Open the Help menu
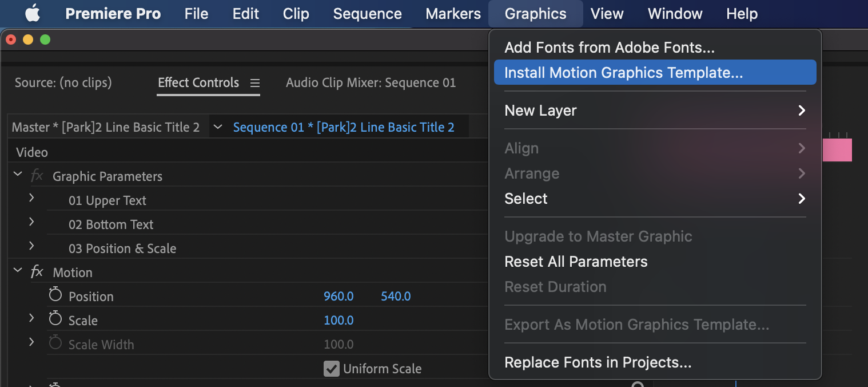This screenshot has height=387, width=868. tap(742, 14)
